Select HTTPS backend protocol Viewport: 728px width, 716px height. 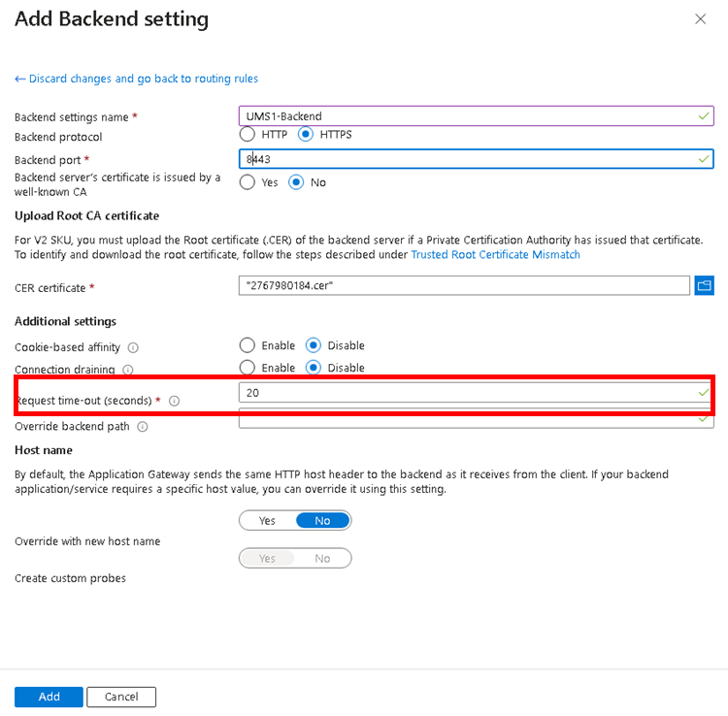(x=306, y=135)
